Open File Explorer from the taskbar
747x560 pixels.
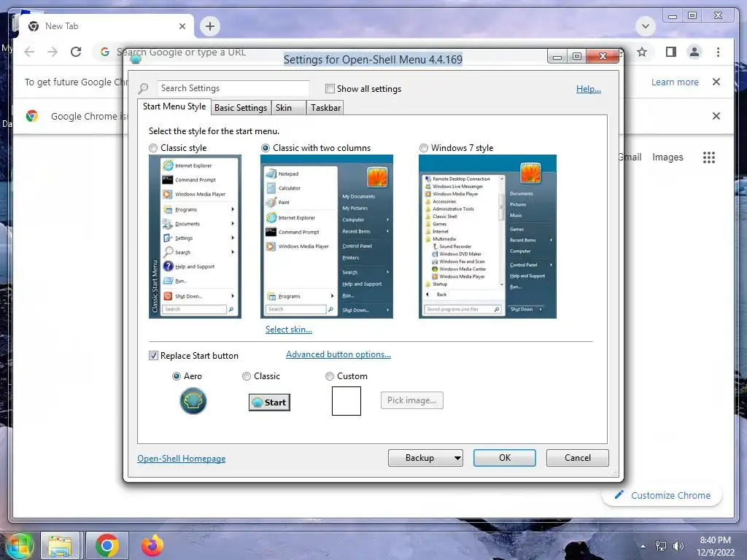pyautogui.click(x=60, y=545)
